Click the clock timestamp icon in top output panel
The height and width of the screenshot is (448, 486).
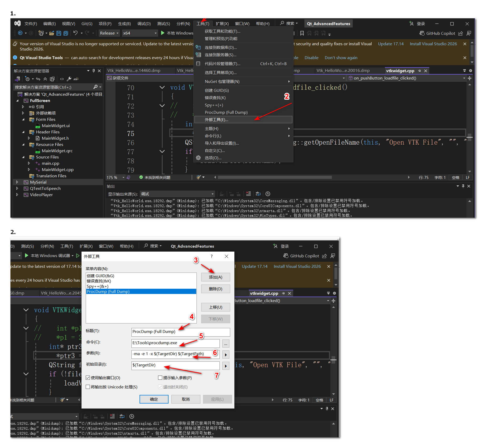[268, 194]
